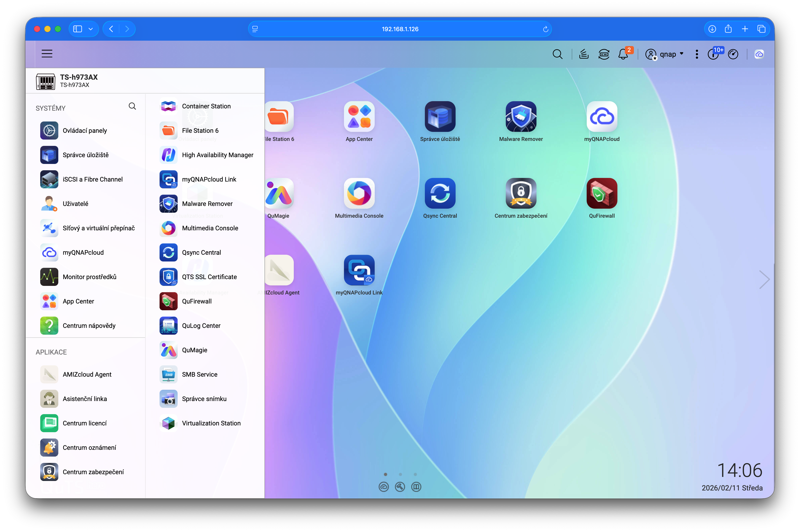This screenshot has width=800, height=532.
Task: Click the desktop search magnifier icon
Action: tap(557, 54)
